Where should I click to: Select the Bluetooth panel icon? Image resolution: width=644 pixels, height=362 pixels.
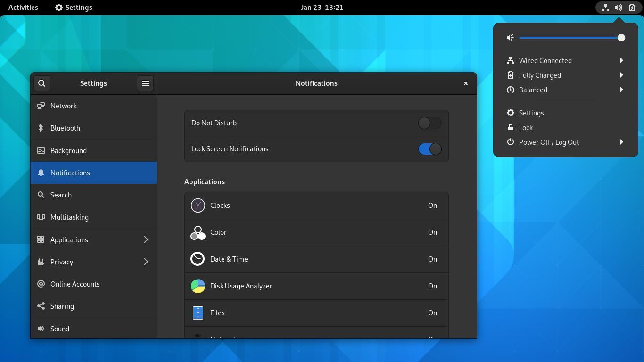click(x=41, y=128)
